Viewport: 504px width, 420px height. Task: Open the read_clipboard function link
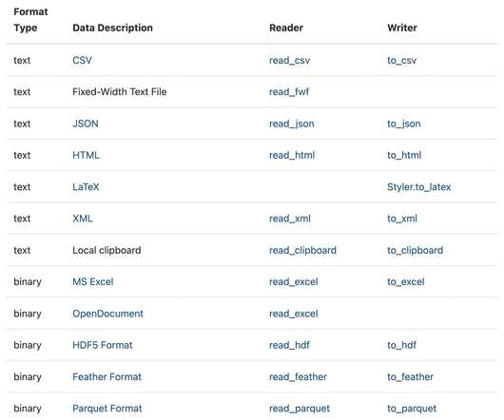click(302, 250)
